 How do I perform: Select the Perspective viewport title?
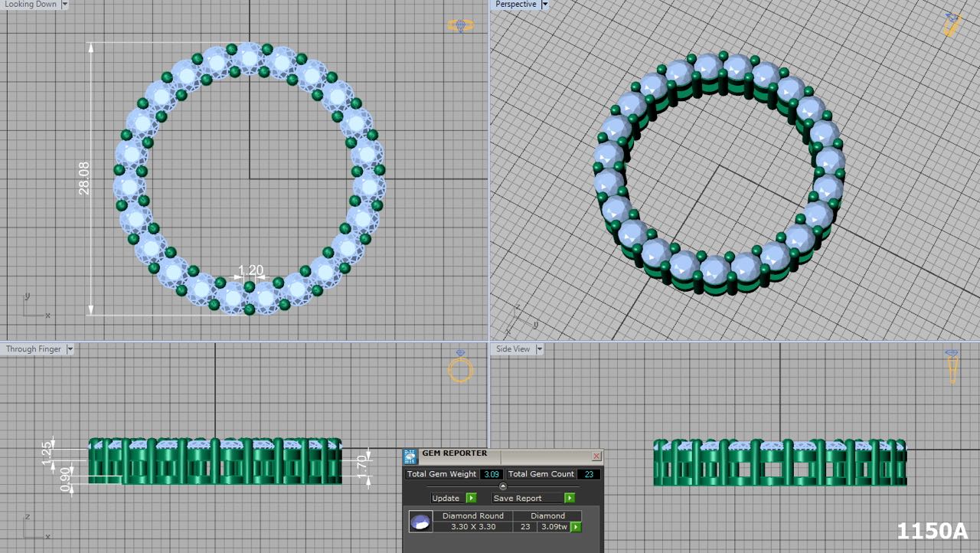pos(515,5)
